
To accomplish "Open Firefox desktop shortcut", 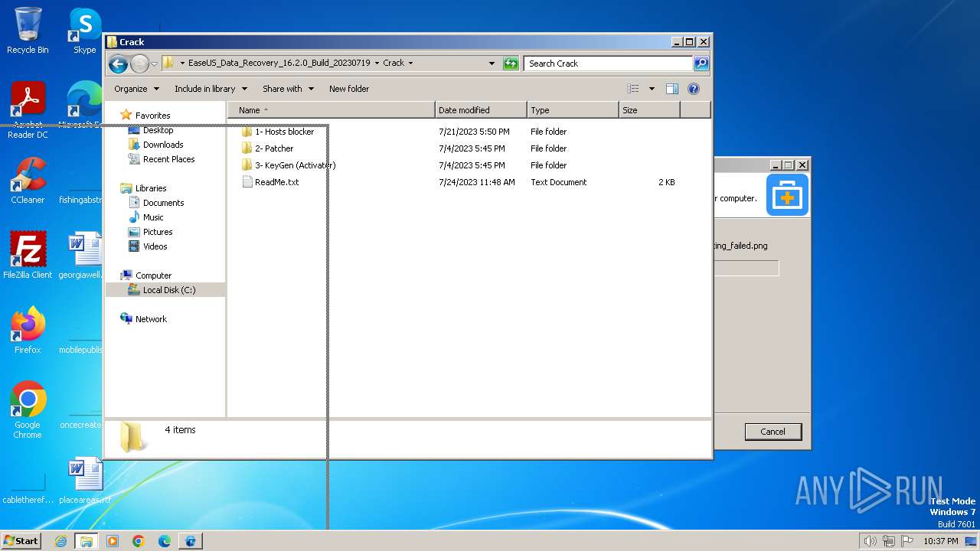I will [x=28, y=331].
